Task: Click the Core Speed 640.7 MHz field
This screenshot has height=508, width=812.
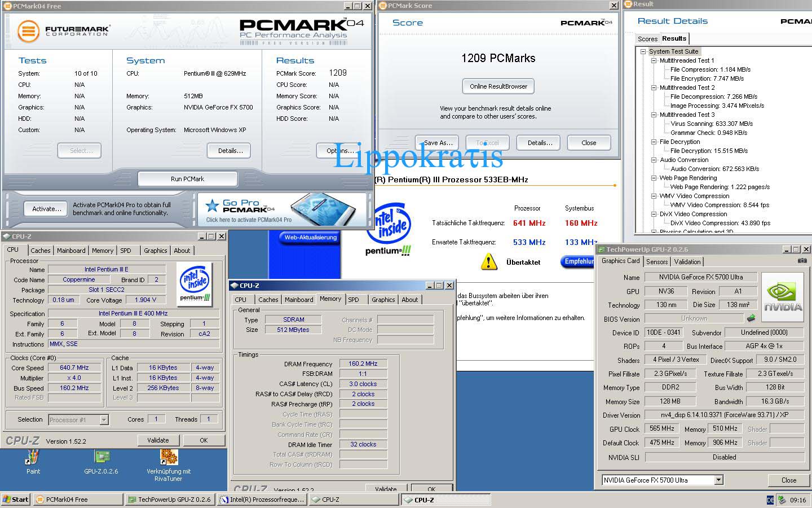Action: pyautogui.click(x=75, y=367)
